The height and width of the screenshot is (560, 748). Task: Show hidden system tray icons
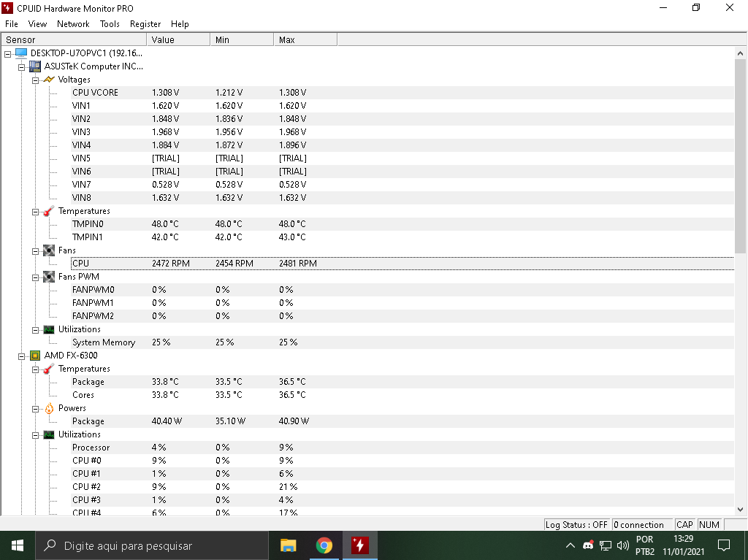tap(570, 545)
